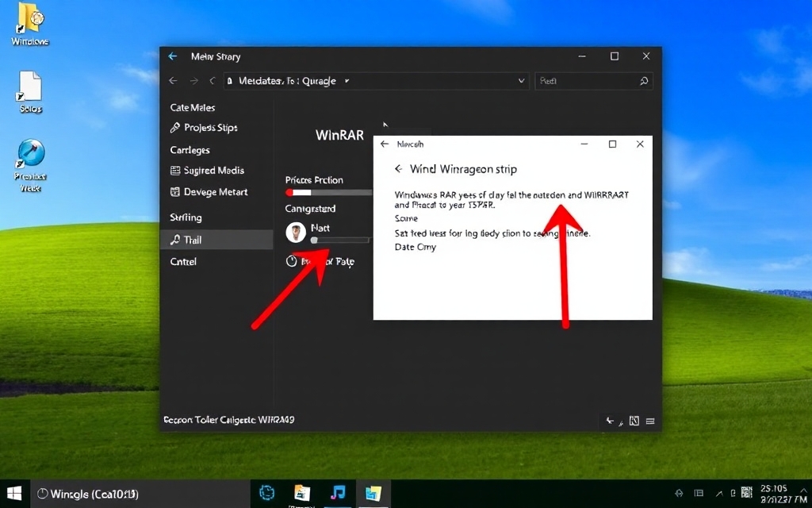
Task: Click the QR-style icon in the system tray
Action: click(x=746, y=492)
